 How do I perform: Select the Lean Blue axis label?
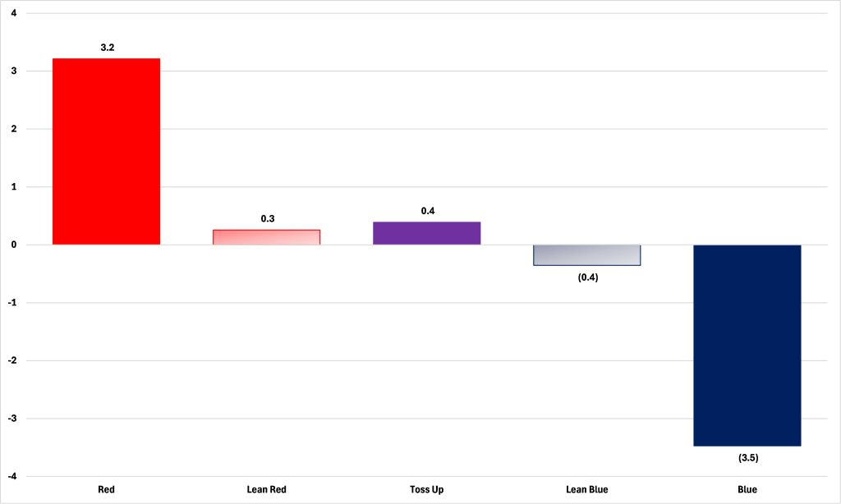pos(587,490)
